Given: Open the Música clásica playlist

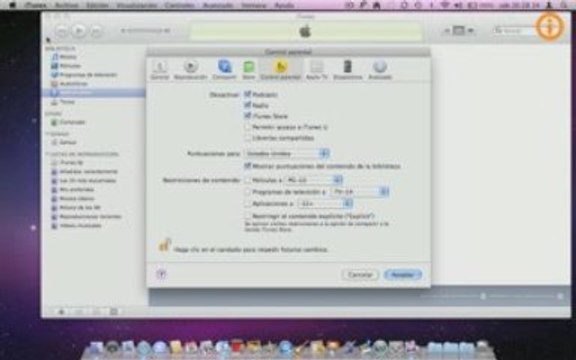Looking at the screenshot, I should tap(73, 198).
